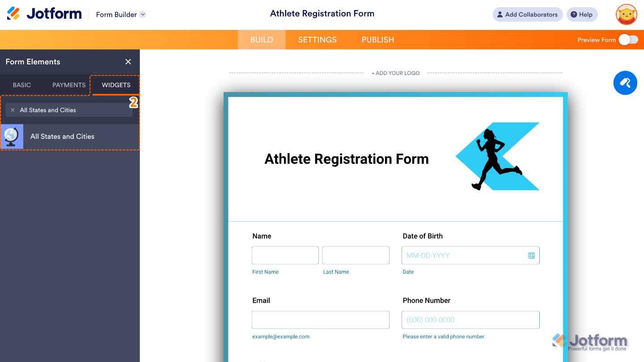Clear the widget search using the X icon
Screen dimensions: 644x362
click(13, 109)
